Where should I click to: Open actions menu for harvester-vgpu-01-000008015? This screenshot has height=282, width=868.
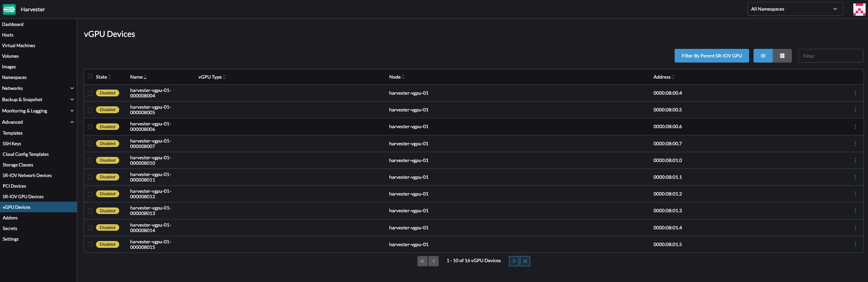click(x=855, y=244)
